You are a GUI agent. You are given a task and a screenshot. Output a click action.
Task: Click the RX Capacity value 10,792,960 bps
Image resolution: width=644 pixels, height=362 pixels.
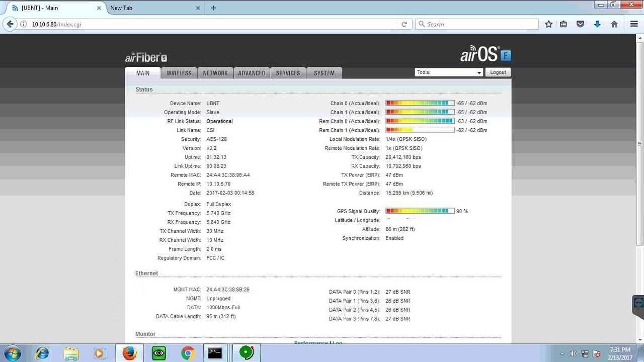[403, 166]
